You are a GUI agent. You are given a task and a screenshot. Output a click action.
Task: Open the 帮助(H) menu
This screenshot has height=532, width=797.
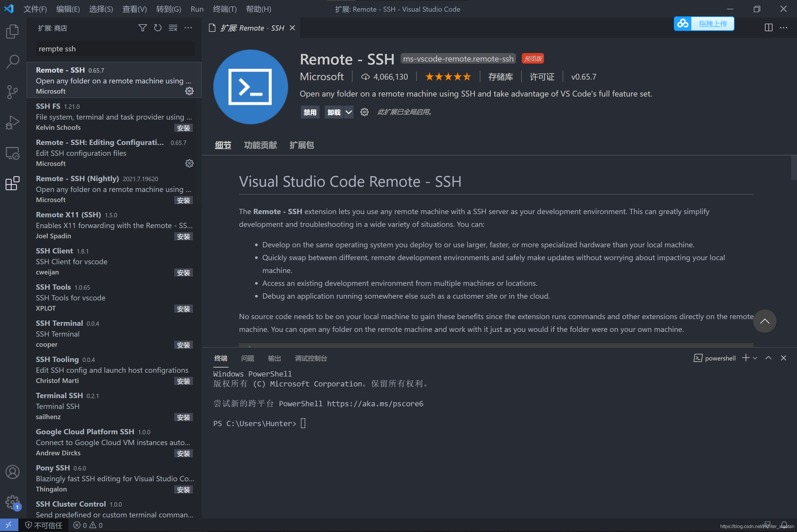pyautogui.click(x=259, y=9)
